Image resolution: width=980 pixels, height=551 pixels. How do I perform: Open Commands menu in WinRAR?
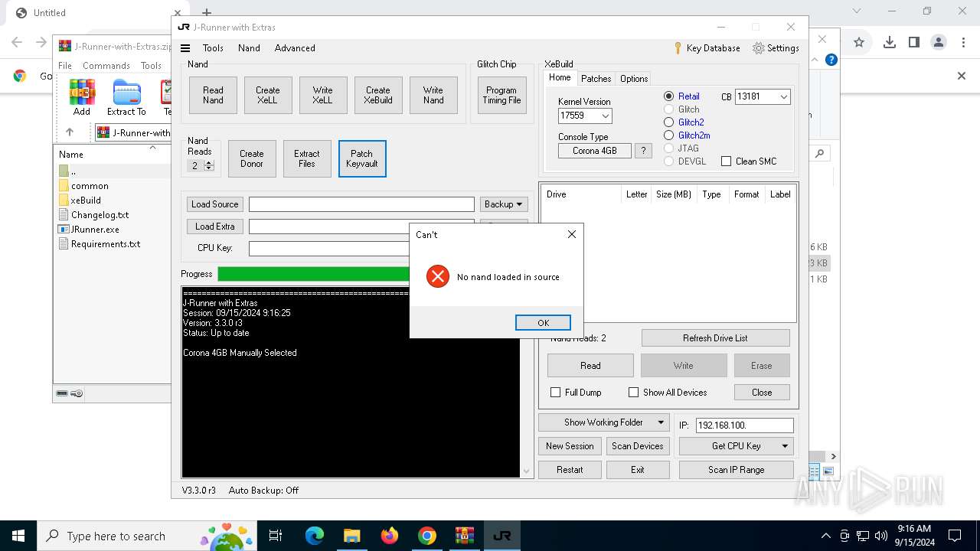click(106, 66)
